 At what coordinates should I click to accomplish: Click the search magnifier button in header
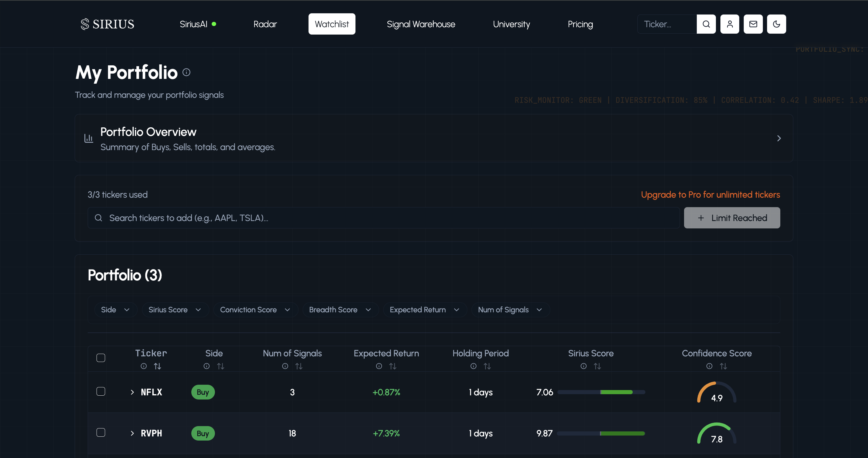(706, 24)
